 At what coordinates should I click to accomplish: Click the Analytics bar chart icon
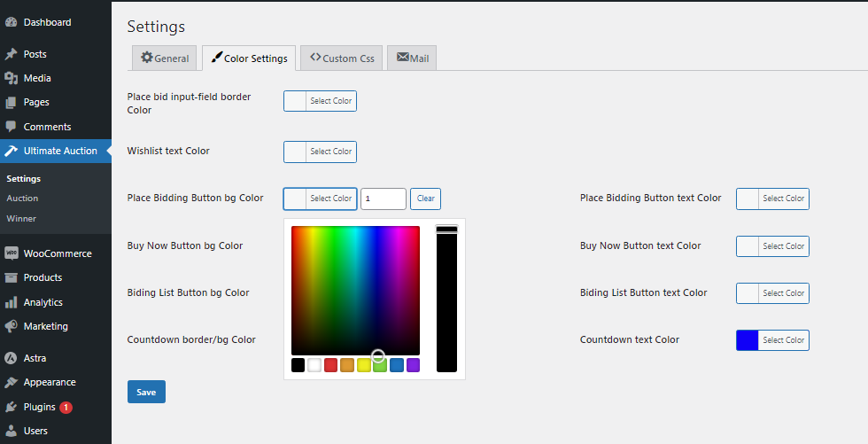point(11,302)
